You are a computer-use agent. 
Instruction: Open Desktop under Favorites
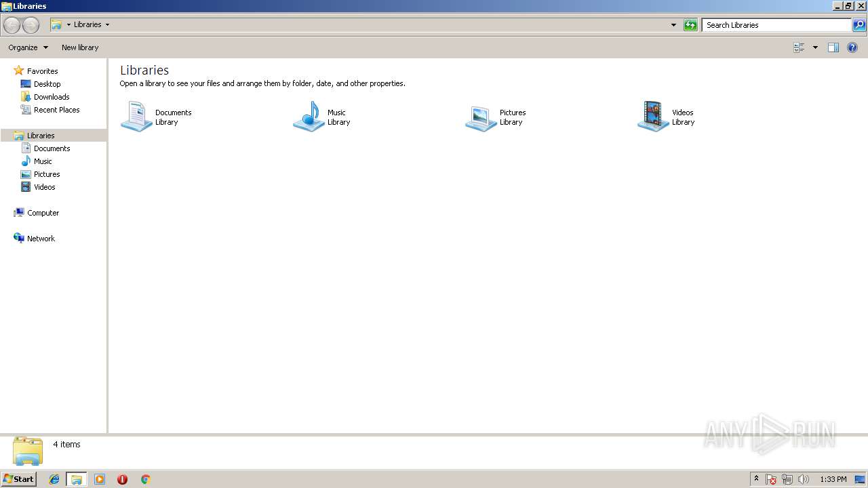[x=47, y=84]
